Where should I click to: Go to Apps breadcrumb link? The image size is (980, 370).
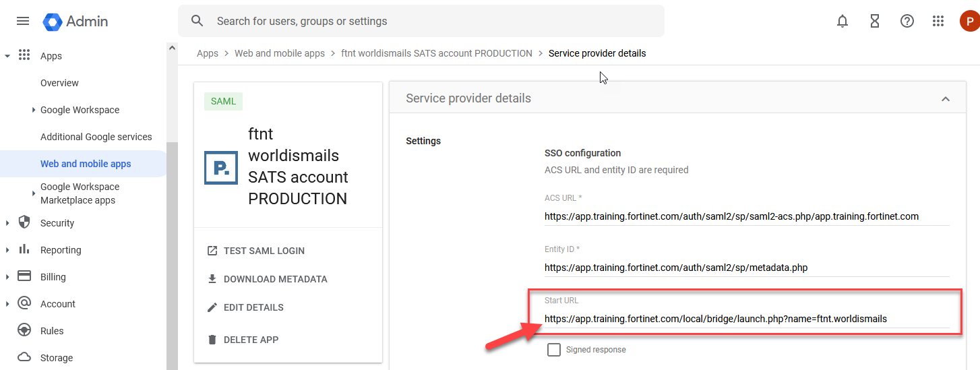click(208, 53)
